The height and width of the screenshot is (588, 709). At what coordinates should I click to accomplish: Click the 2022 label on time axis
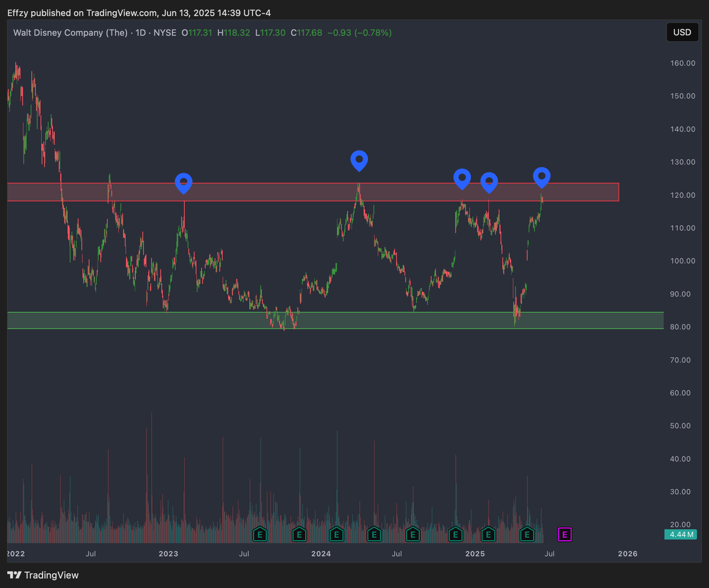tap(16, 554)
